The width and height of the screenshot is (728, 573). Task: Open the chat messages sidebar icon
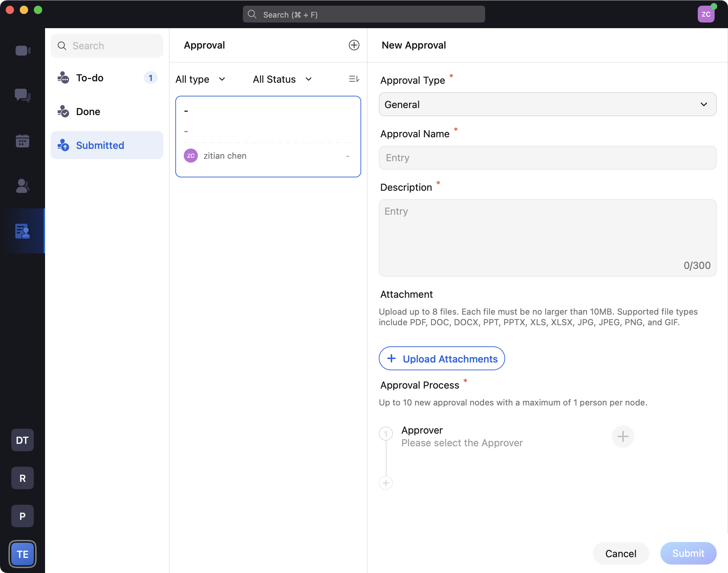(x=23, y=95)
